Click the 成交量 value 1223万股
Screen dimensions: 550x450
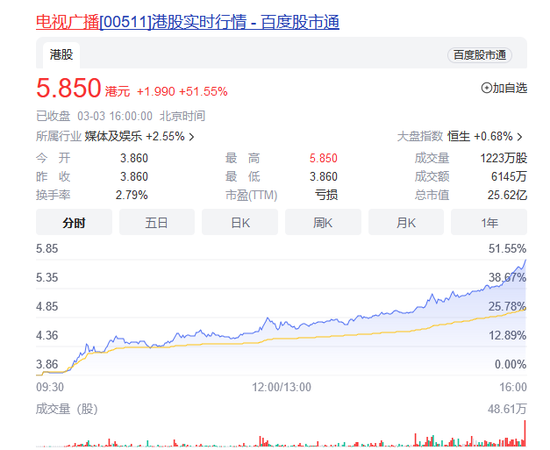[x=503, y=158]
